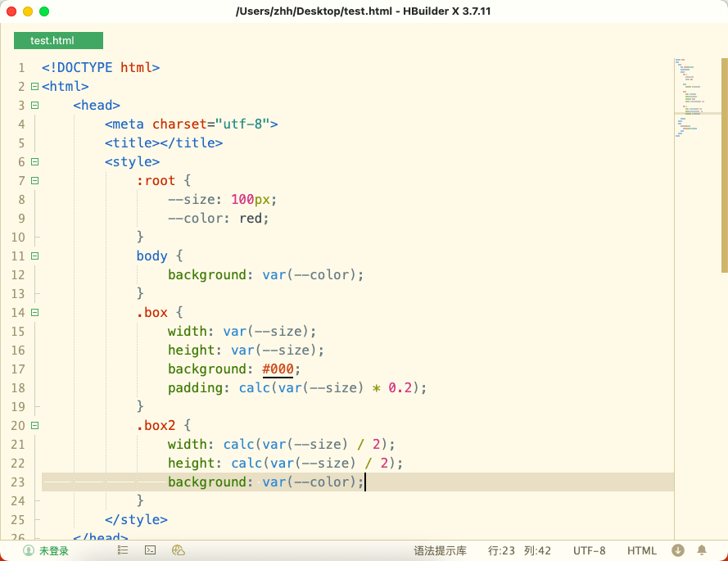Collapse the html tag fold marker

click(x=34, y=86)
